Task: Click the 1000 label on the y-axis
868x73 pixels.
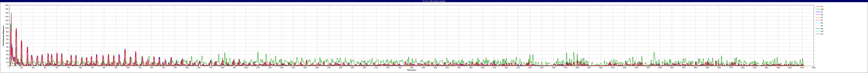Action: pyautogui.click(x=7, y=28)
